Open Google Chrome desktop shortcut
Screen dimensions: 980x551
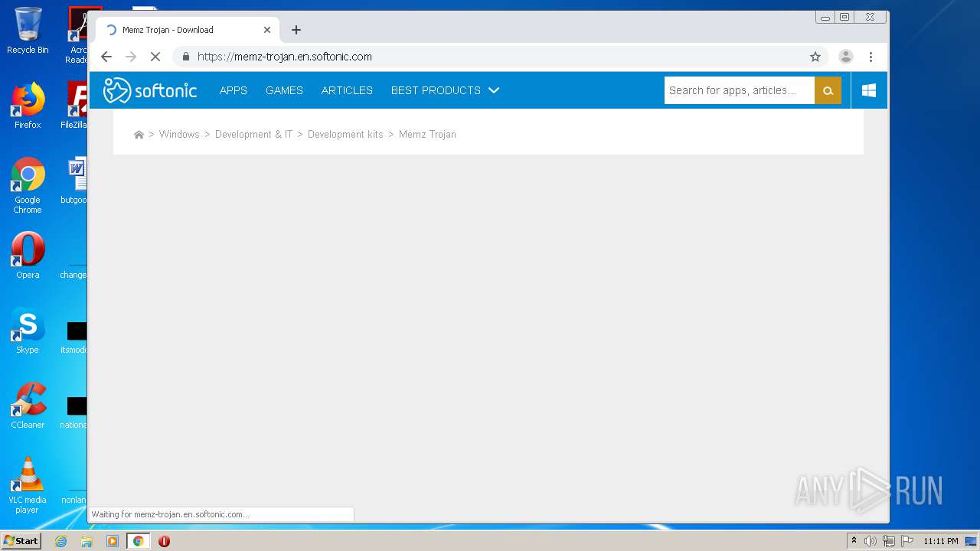[x=28, y=185]
